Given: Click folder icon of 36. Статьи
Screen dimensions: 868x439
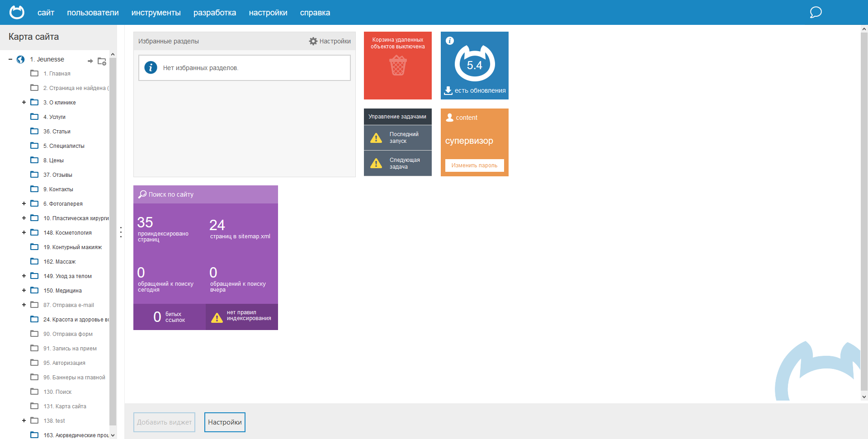Looking at the screenshot, I should click(x=34, y=131).
